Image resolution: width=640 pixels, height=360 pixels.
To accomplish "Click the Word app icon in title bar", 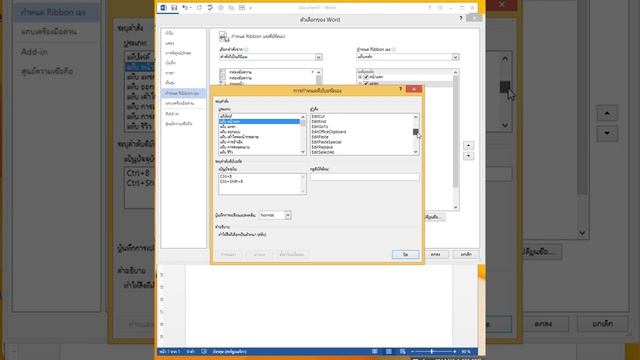I will coord(163,8).
